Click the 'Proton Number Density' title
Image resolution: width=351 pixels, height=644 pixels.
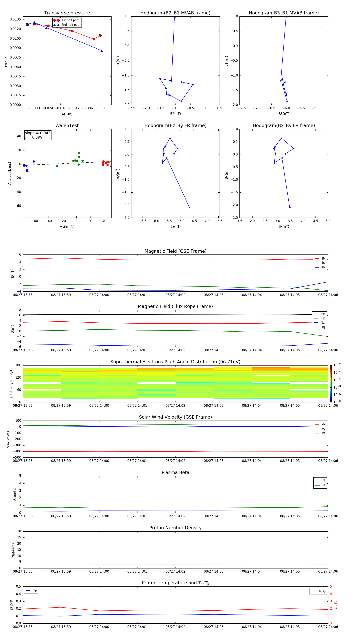click(175, 528)
